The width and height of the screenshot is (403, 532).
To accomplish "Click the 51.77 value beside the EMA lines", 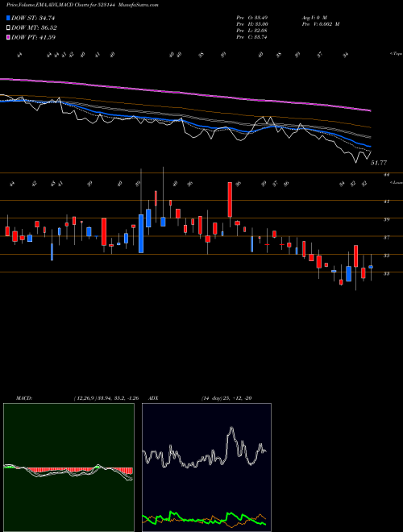I will (379, 163).
